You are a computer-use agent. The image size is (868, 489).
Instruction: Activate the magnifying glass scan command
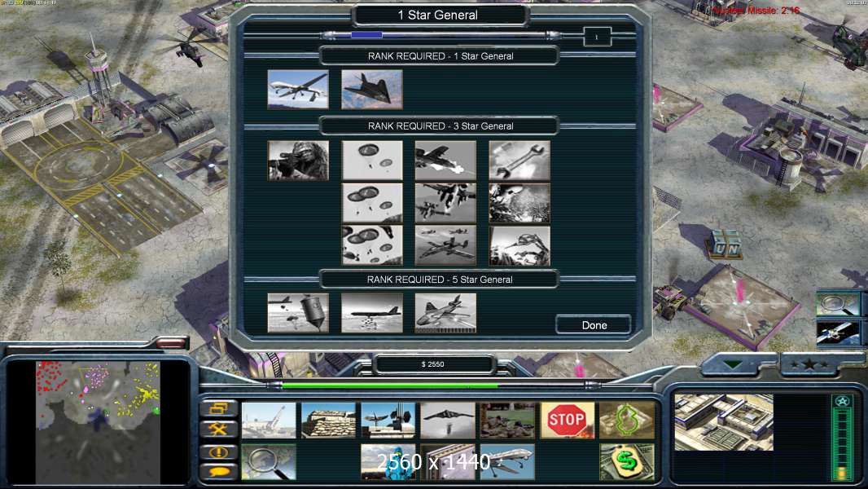click(x=269, y=462)
